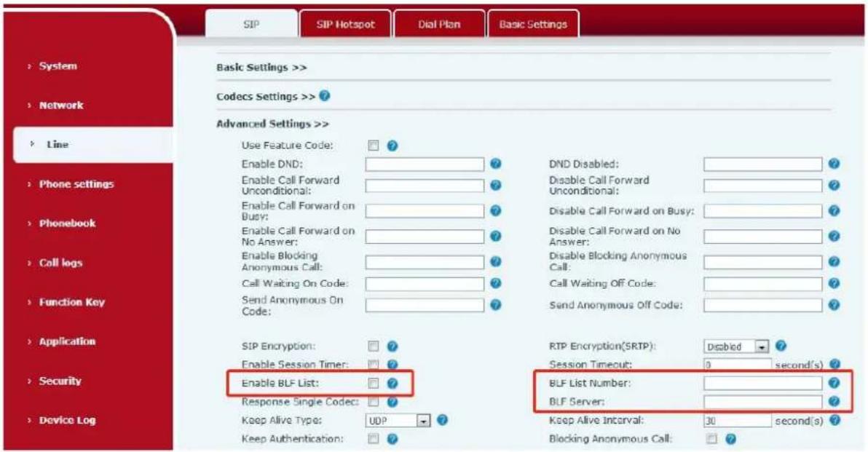Open the Network sidebar menu
868x452 pixels.
click(x=61, y=105)
